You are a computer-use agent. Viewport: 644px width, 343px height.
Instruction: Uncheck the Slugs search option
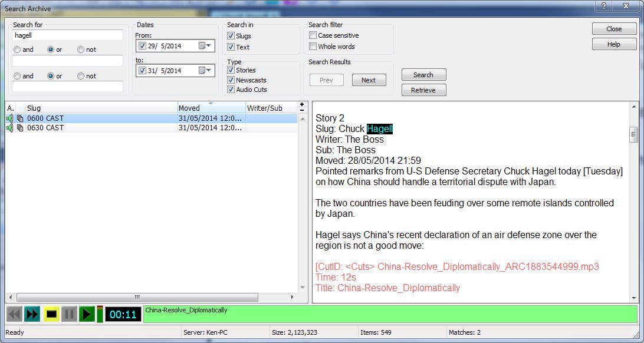pos(231,36)
